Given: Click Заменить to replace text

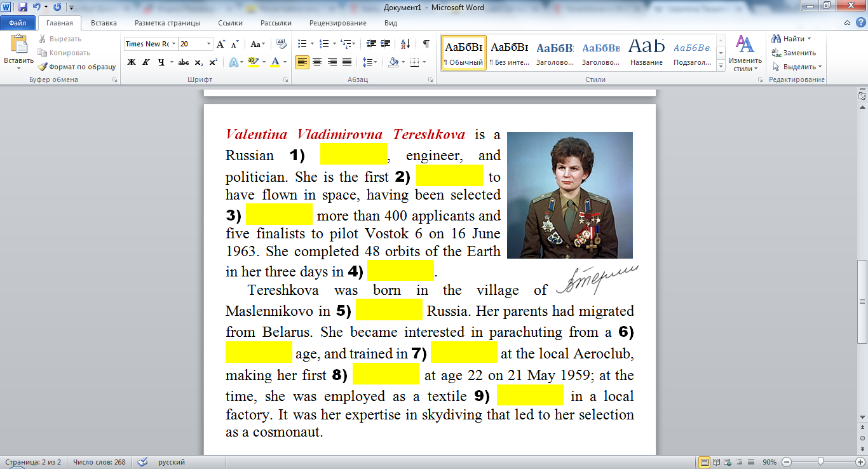Looking at the screenshot, I should coord(794,53).
